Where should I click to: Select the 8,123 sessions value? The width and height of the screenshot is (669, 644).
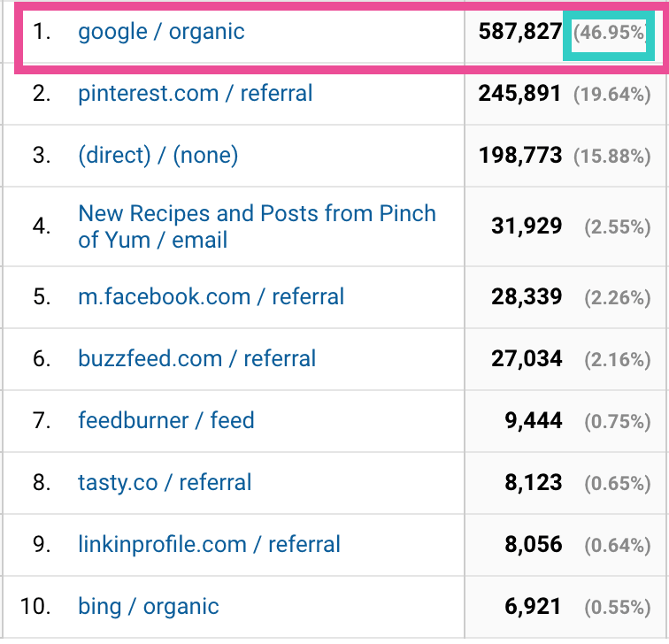click(x=534, y=483)
